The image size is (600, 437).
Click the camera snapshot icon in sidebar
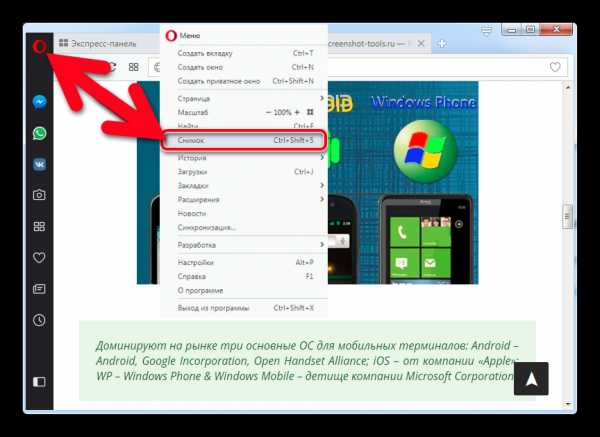39,195
